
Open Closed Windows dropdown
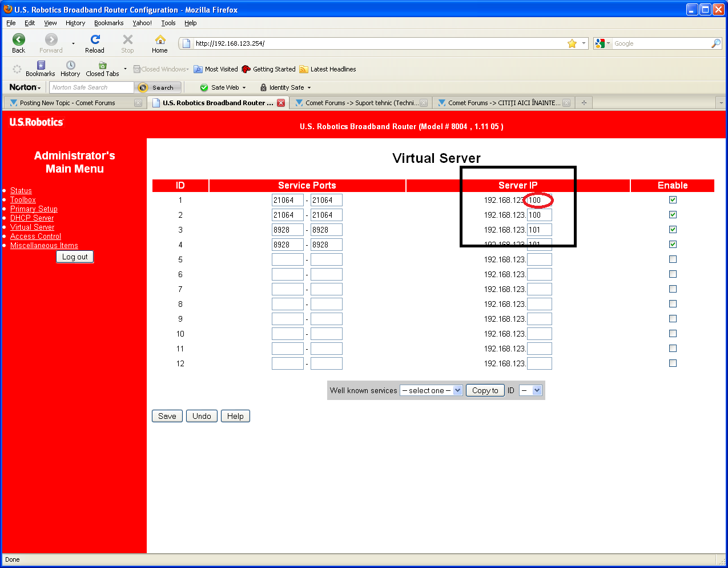pos(161,69)
